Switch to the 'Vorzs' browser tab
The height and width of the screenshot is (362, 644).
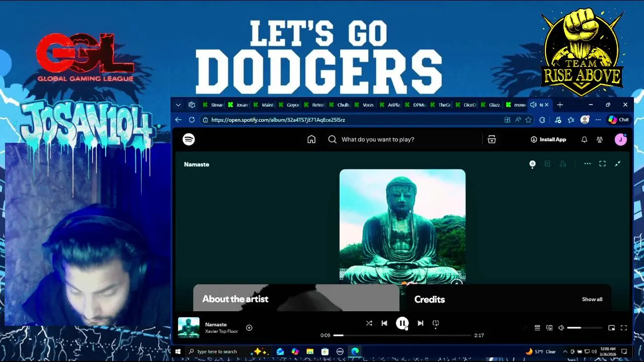pos(364,105)
